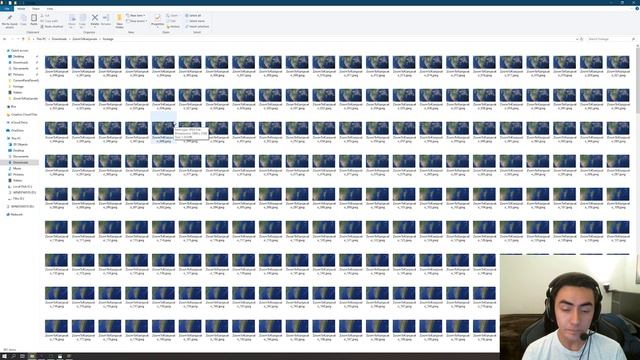This screenshot has height=360, width=640.
Task: Refresh the folder via address bar icon
Action: coord(582,39)
